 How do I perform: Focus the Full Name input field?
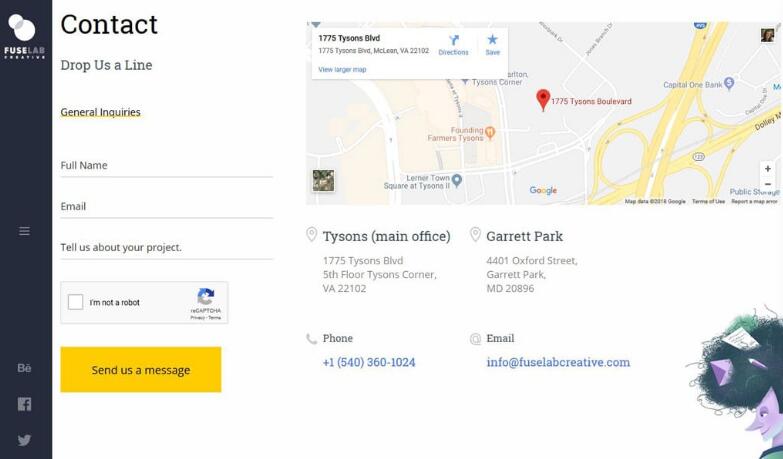pos(167,165)
